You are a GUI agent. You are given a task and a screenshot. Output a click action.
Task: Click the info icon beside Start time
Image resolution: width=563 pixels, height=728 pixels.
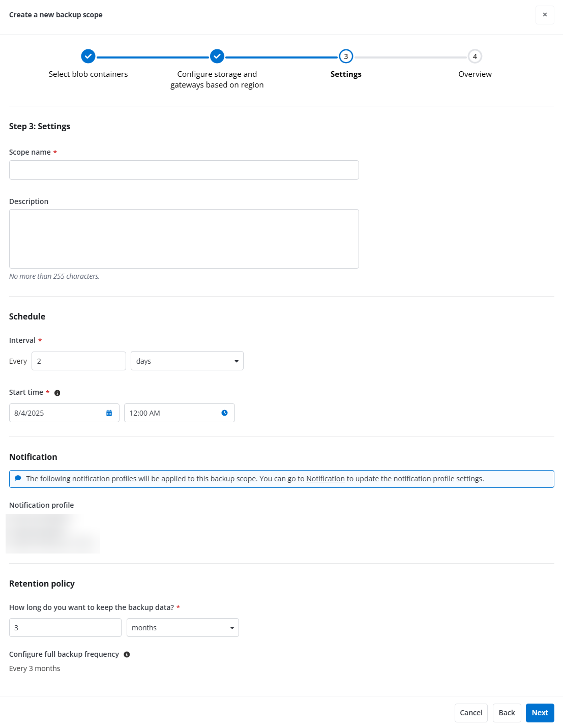pos(57,392)
